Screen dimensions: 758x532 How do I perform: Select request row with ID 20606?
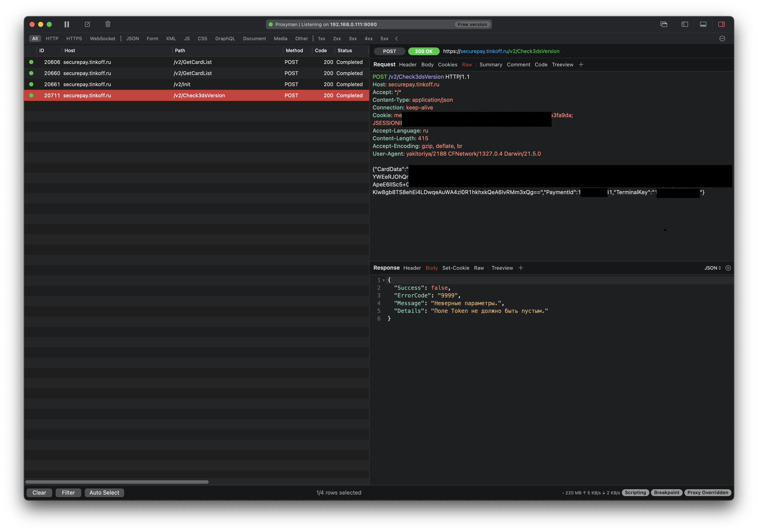click(196, 62)
